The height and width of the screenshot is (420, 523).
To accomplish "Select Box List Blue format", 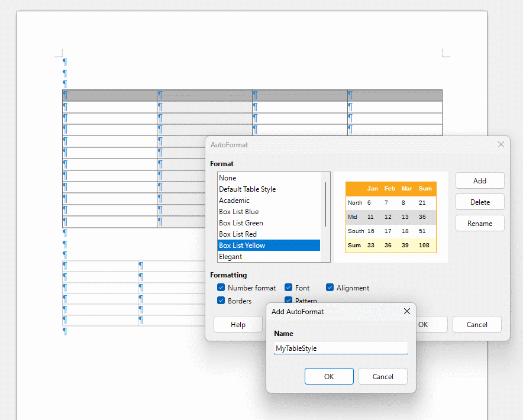I will (269, 212).
